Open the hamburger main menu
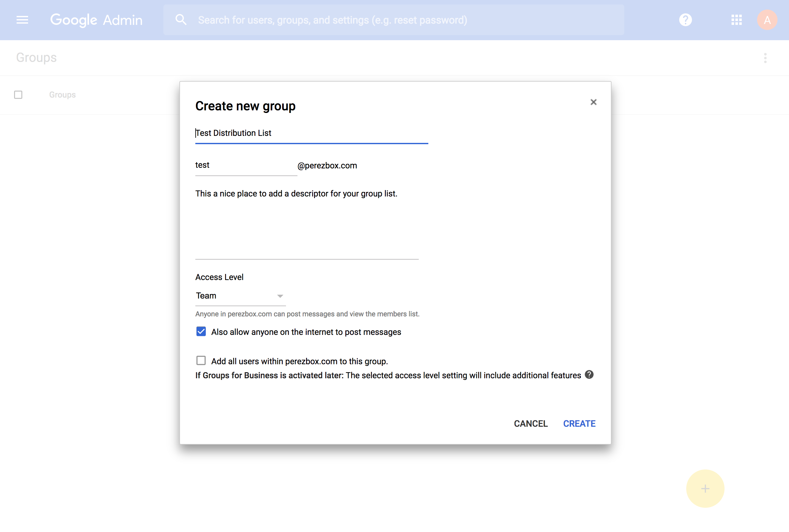This screenshot has height=532, width=789. (x=22, y=20)
